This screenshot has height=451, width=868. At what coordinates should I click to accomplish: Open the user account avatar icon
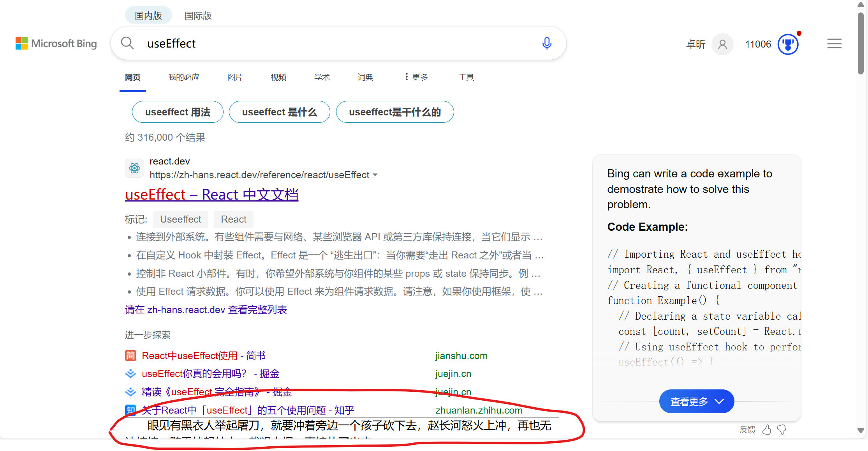pos(722,44)
